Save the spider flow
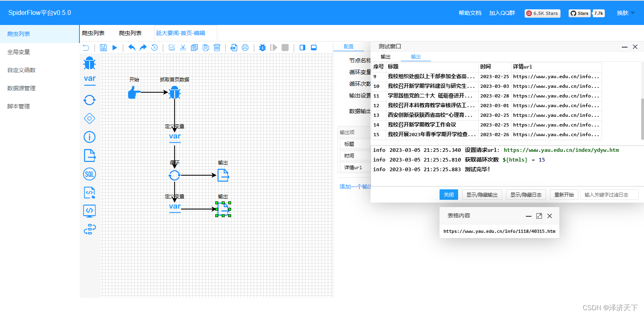 tap(103, 48)
